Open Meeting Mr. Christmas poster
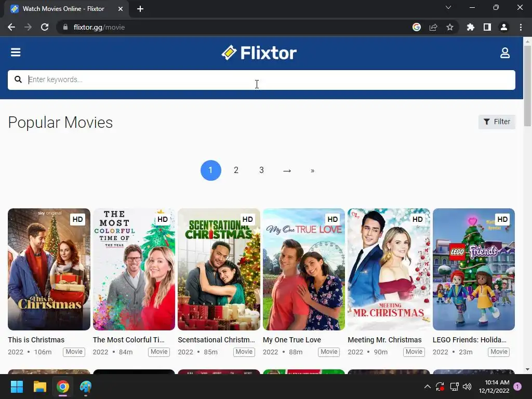 coord(389,269)
